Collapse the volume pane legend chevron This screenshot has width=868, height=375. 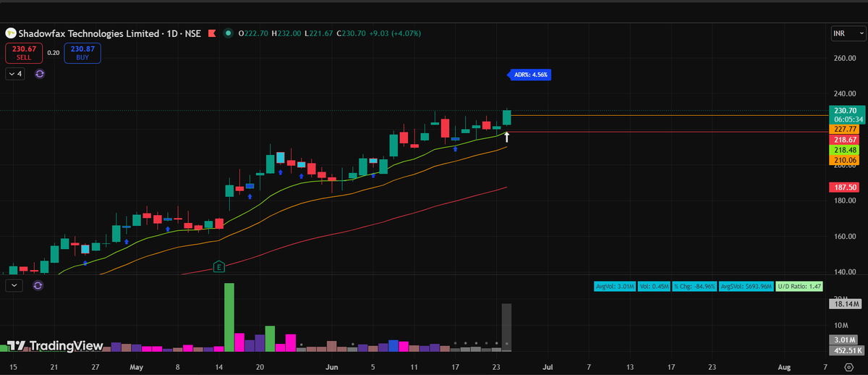tap(14, 285)
